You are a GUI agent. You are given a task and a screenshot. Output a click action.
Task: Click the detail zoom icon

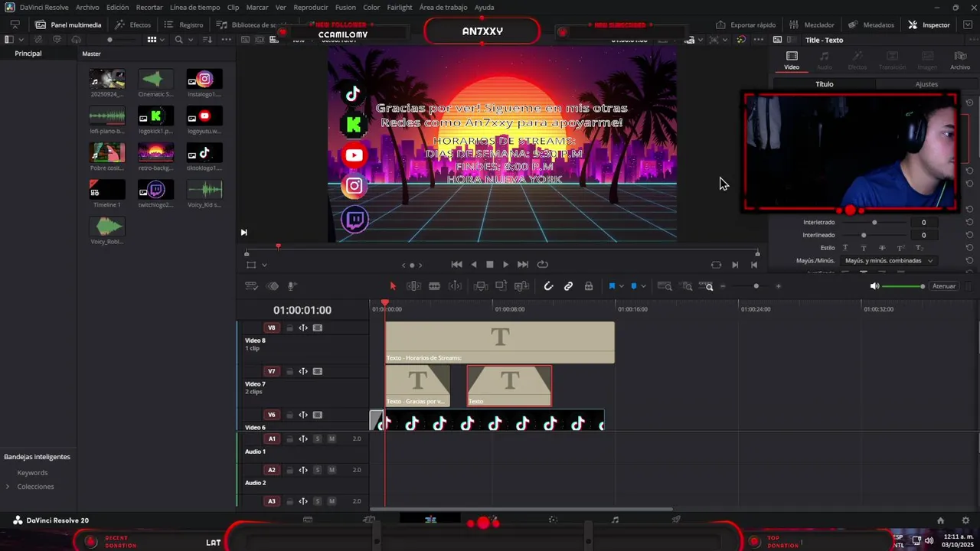687,286
